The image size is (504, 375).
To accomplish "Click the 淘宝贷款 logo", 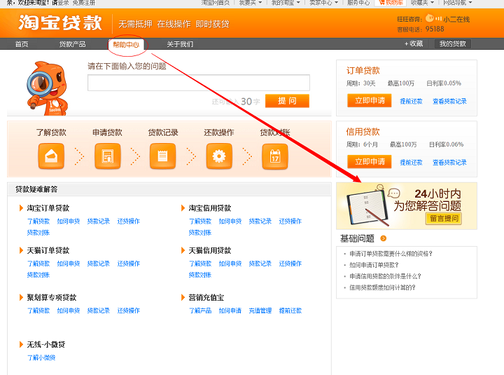I will click(x=60, y=23).
